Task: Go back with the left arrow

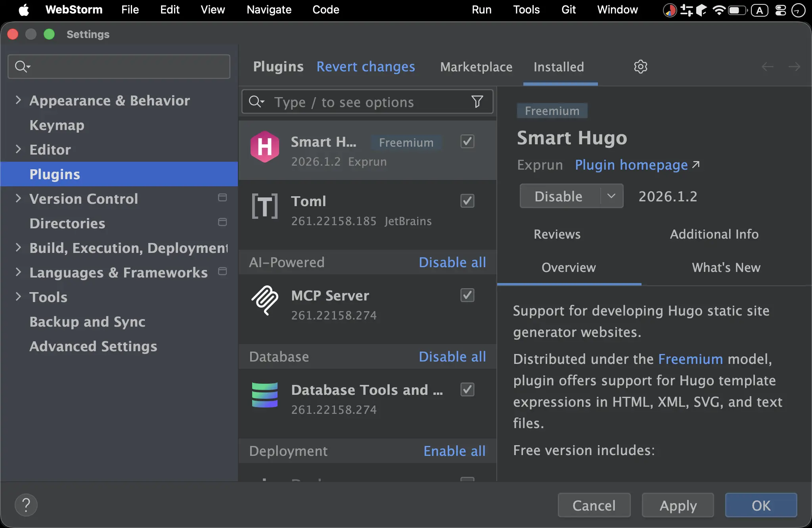Action: tap(768, 67)
